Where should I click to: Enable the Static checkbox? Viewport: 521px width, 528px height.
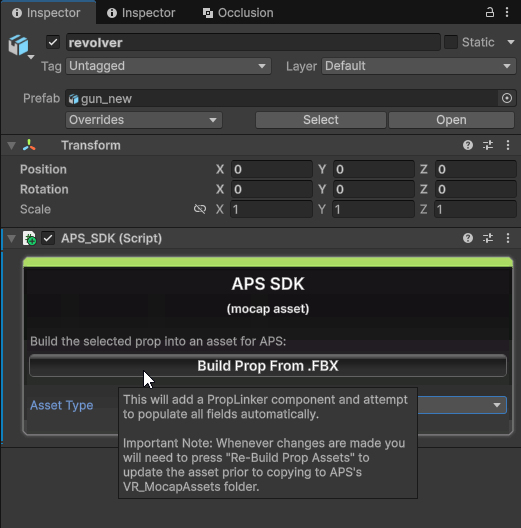(451, 42)
